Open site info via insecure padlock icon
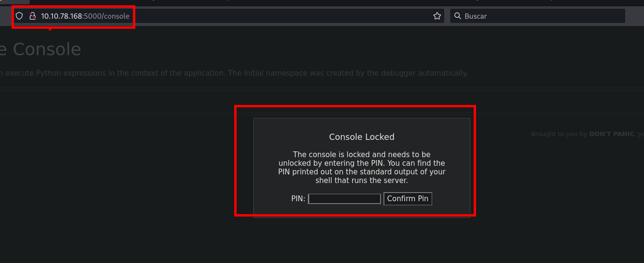 [33, 16]
